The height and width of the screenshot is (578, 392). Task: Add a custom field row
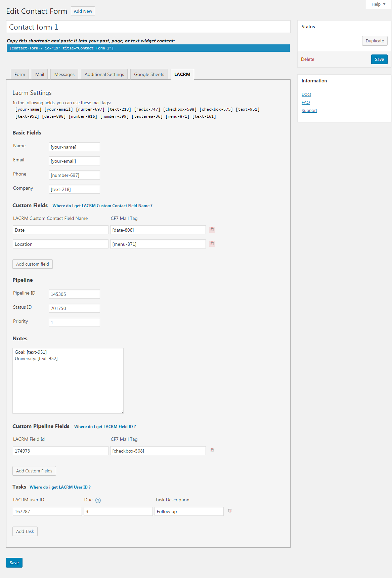[x=33, y=264]
